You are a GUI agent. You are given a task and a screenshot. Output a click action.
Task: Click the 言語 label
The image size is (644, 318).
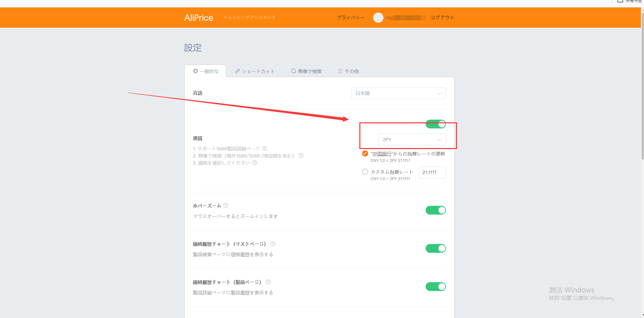tap(197, 93)
